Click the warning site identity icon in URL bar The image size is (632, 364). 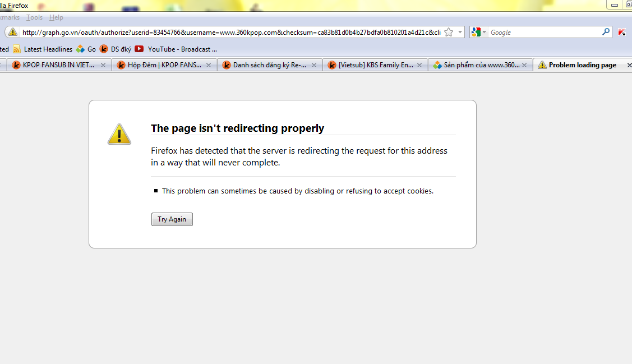[13, 32]
